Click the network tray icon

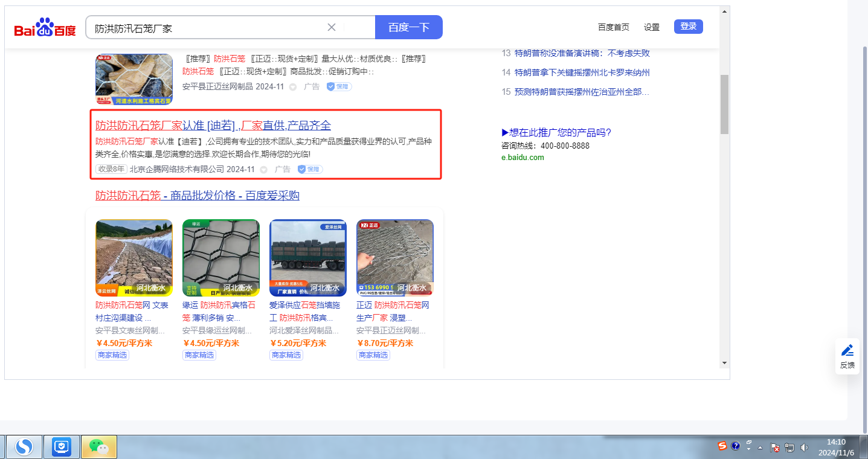coord(789,448)
